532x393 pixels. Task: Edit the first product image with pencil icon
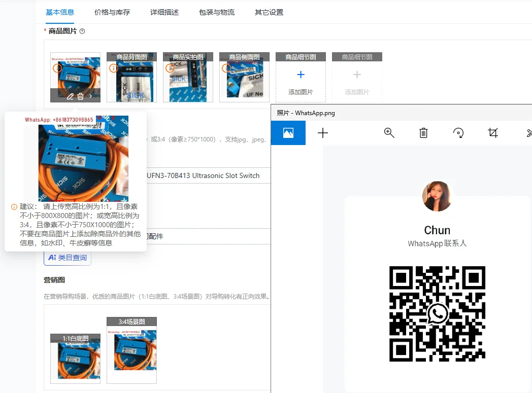tap(70, 96)
